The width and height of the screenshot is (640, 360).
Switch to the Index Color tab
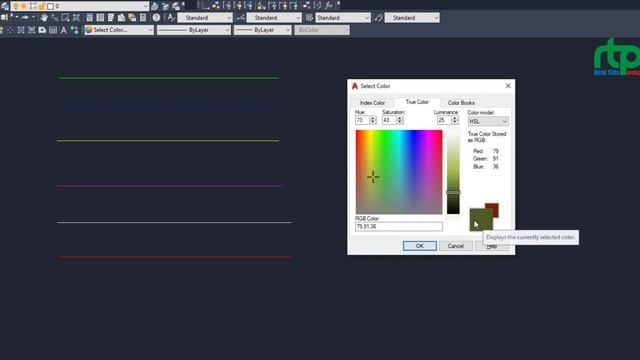tap(372, 103)
